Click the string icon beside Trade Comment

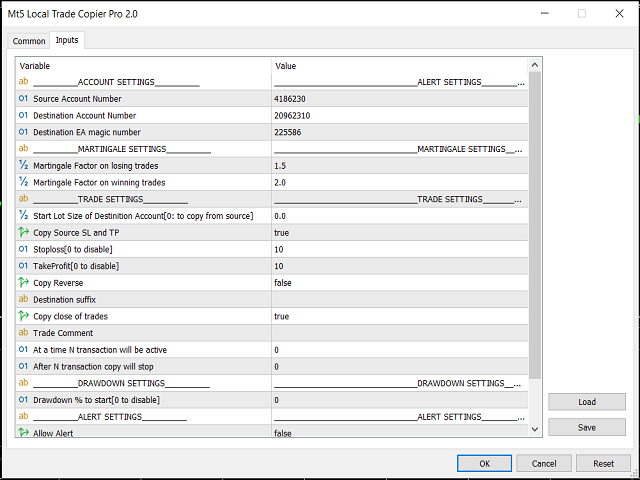23,333
